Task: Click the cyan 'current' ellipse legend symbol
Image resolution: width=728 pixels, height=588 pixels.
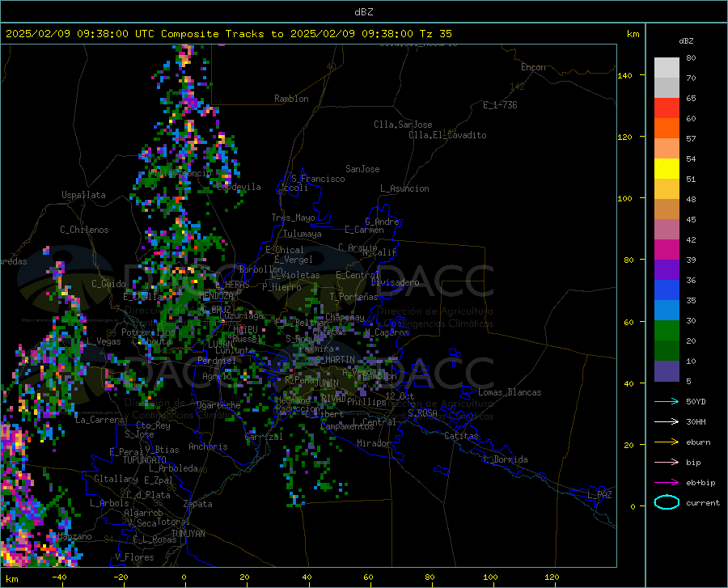Action: coord(667,502)
